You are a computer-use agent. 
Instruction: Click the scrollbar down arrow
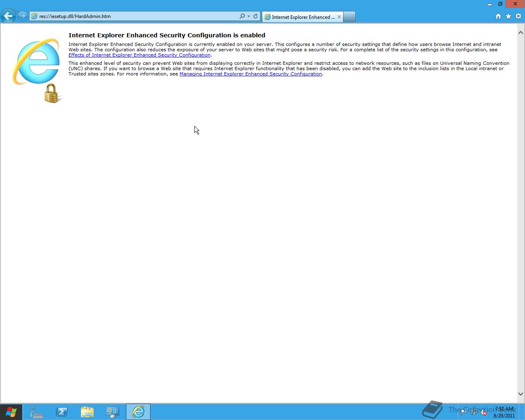pos(520,394)
